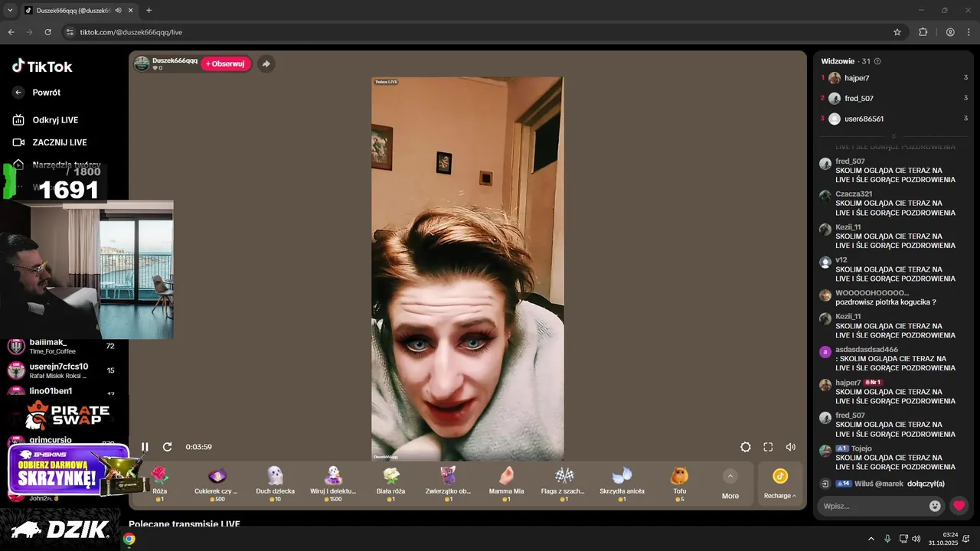Image resolution: width=980 pixels, height=551 pixels.
Task: Send Wiruj i delektuj gift
Action: (x=333, y=484)
